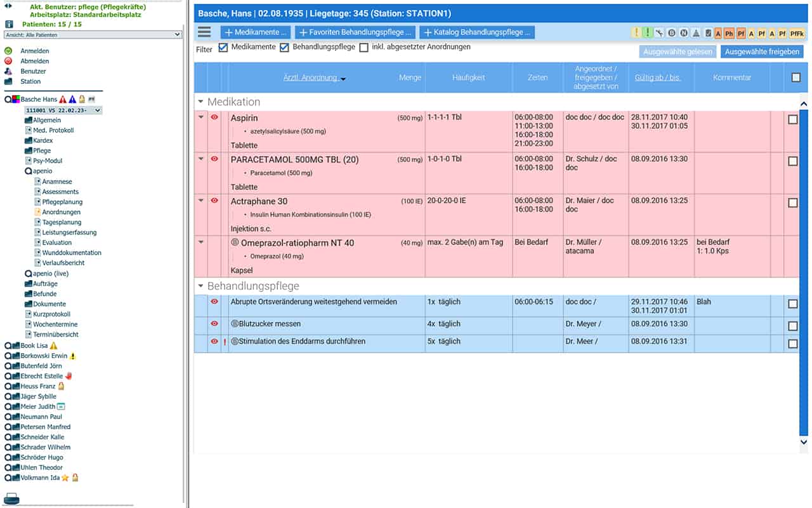Click the pyramid icon in the toolbar

pos(696,33)
